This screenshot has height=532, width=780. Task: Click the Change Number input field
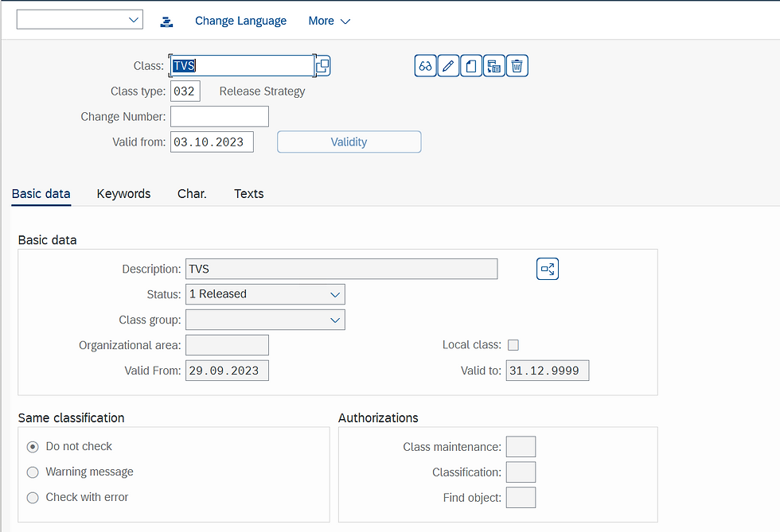[x=220, y=116]
